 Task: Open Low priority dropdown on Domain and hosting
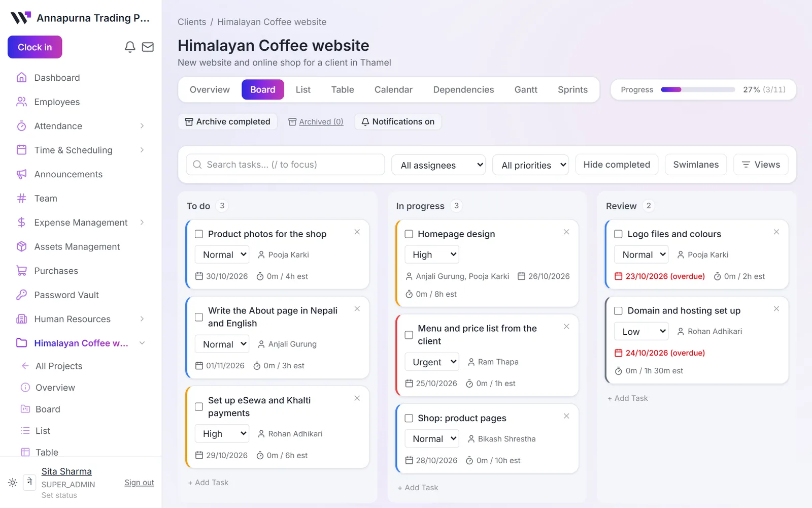641,332
